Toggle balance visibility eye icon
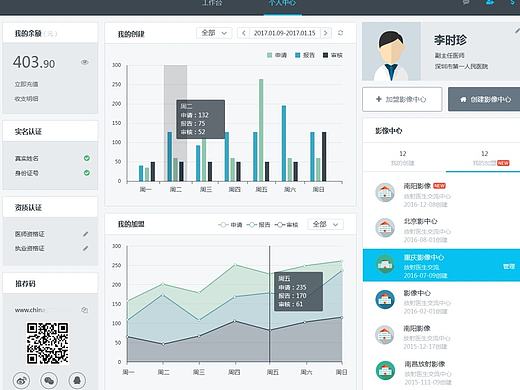This screenshot has height=390, width=520. 84,62
